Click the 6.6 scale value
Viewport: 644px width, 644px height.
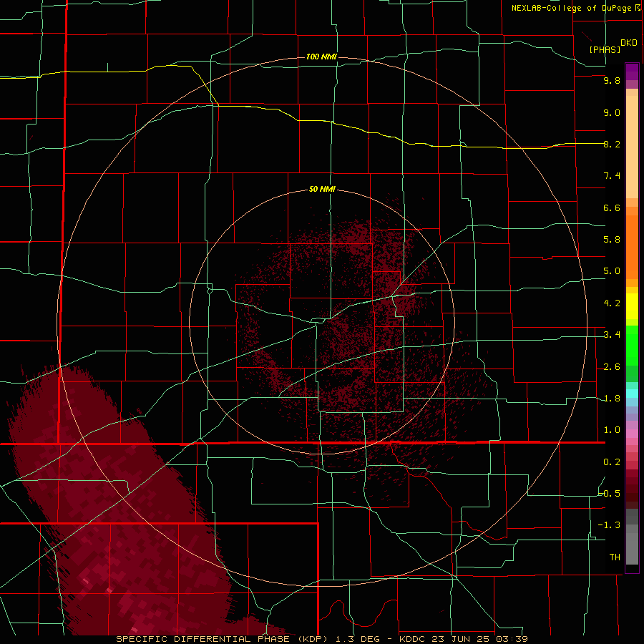pos(612,208)
